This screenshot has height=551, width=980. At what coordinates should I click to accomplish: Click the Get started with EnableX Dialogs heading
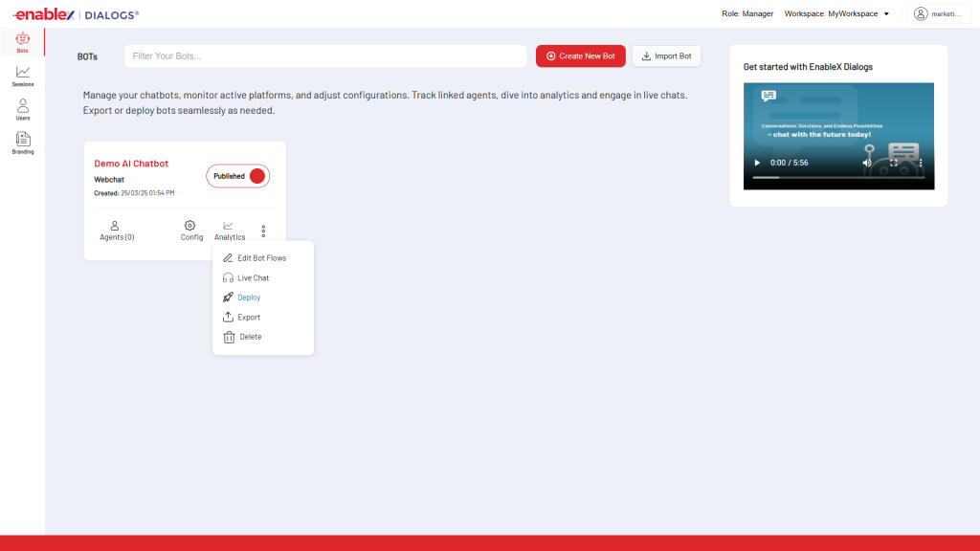(x=808, y=67)
